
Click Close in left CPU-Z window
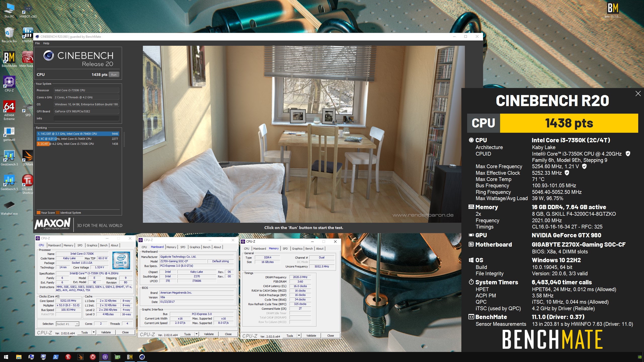[125, 332]
